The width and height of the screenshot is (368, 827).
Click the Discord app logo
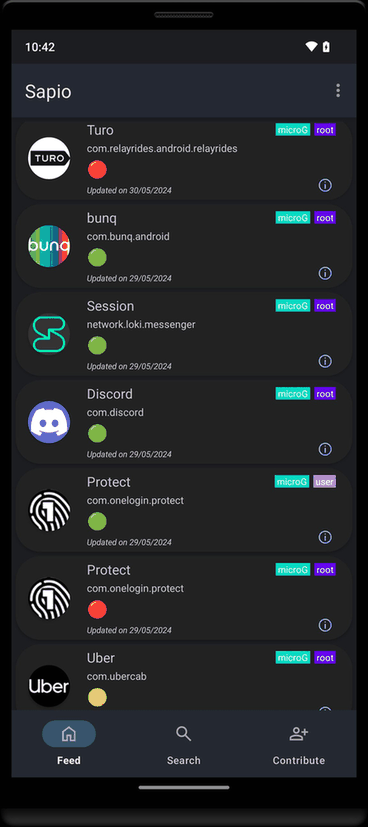pos(49,422)
